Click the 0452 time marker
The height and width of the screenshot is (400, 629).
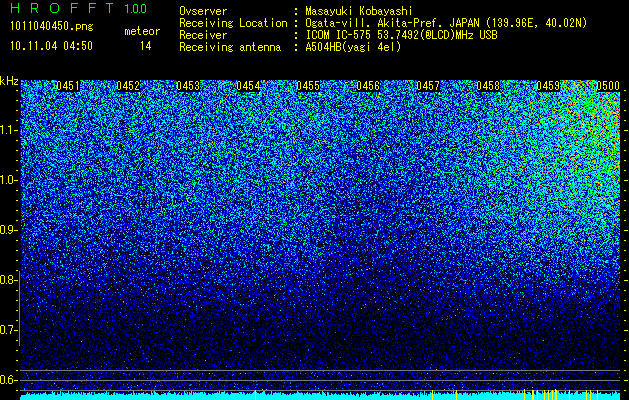pyautogui.click(x=128, y=86)
